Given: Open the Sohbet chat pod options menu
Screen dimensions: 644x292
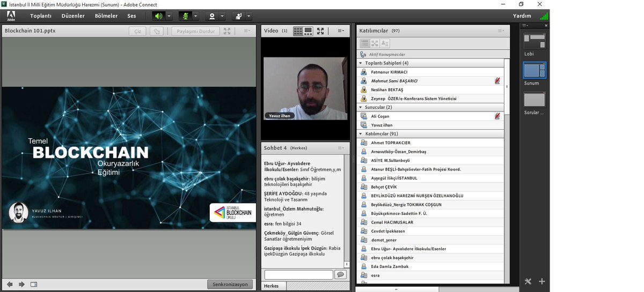Looking at the screenshot, I should (x=341, y=148).
